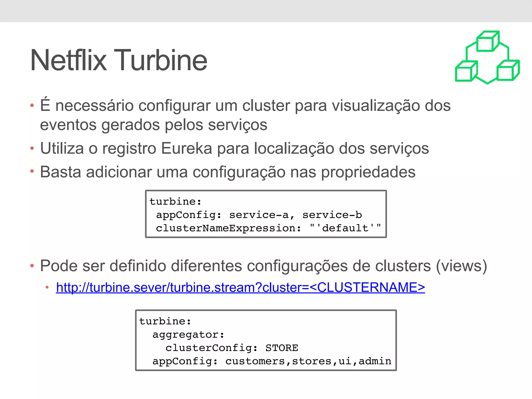This screenshot has width=532, height=399.
Task: Select 'Pode ser definido diferentes' bullet text
Action: 263,266
